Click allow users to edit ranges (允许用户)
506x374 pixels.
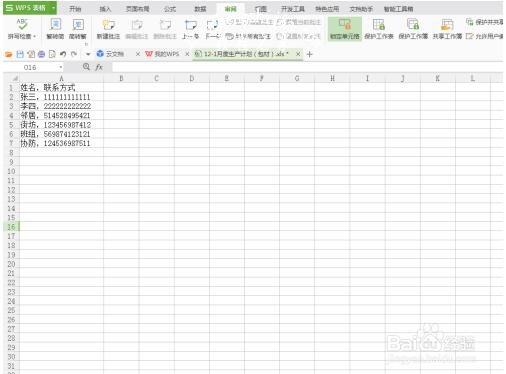click(x=484, y=36)
